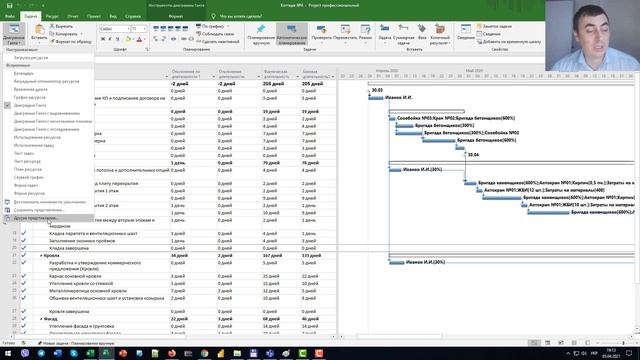640x360 pixels.
Task: Click Проверить inspect task icon
Action: (x=322, y=29)
